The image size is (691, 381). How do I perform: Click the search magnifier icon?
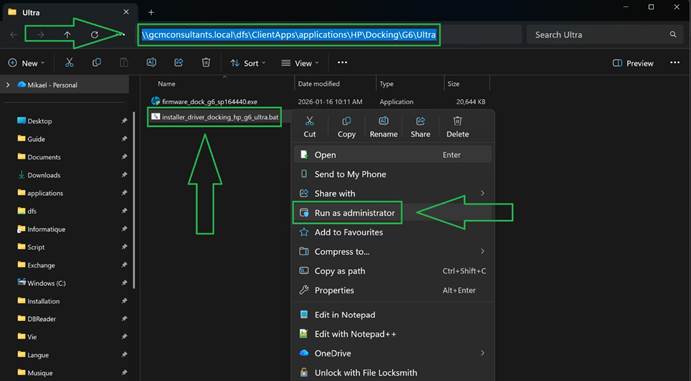[672, 34]
